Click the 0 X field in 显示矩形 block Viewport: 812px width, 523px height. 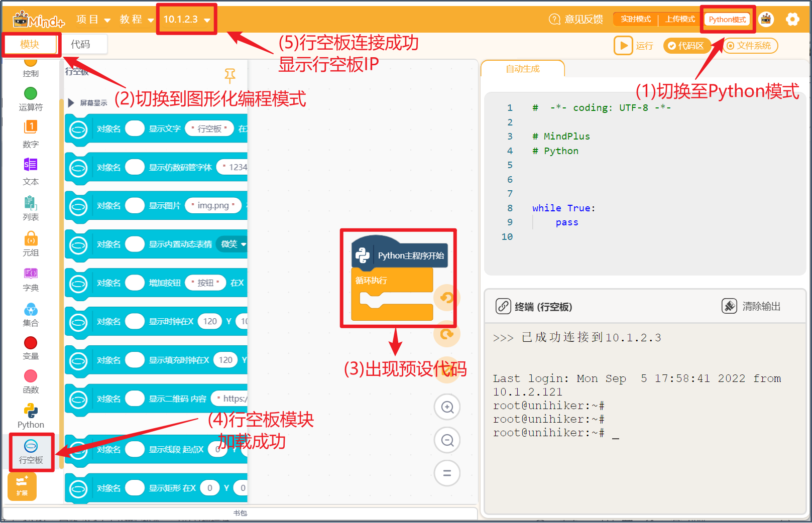209,488
